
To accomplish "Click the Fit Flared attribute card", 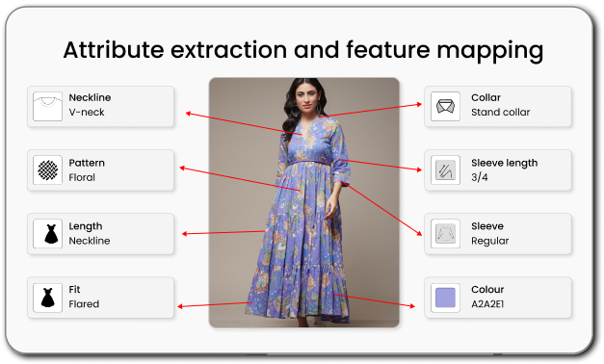I will 100,298.
